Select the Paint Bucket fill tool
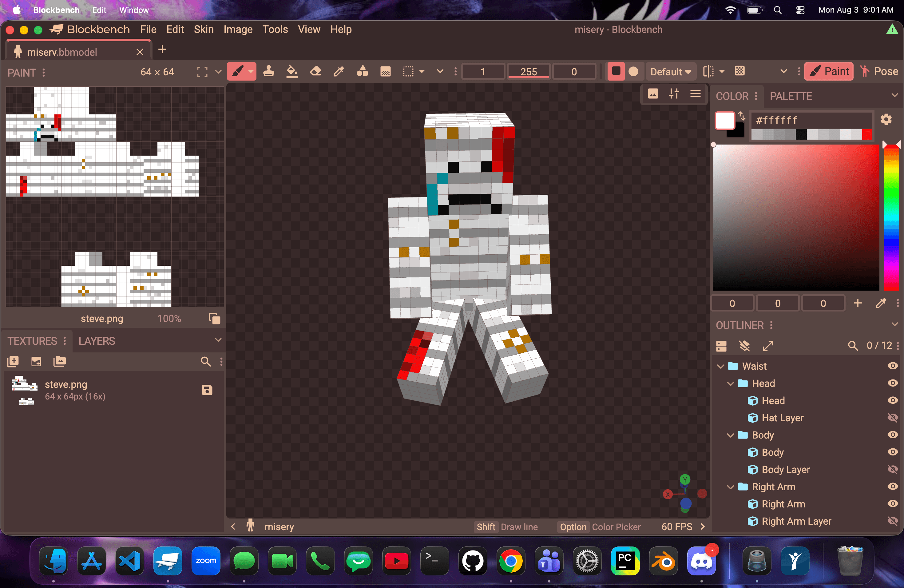Image resolution: width=904 pixels, height=588 pixels. pyautogui.click(x=292, y=71)
